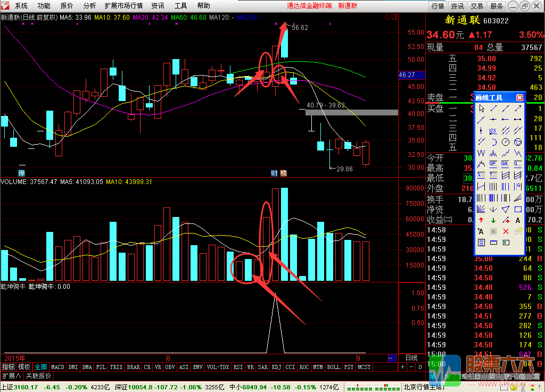
Task: Select the ruler measurement tool
Action: coord(493,243)
